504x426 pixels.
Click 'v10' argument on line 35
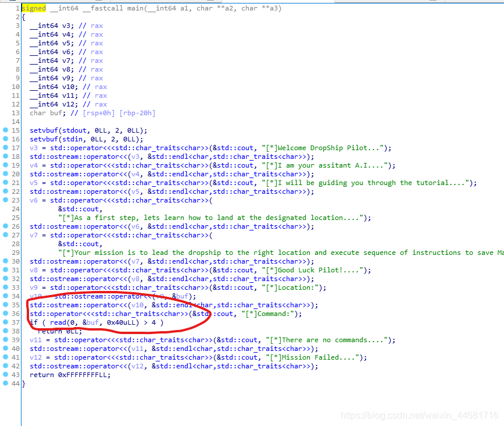[x=137, y=305]
